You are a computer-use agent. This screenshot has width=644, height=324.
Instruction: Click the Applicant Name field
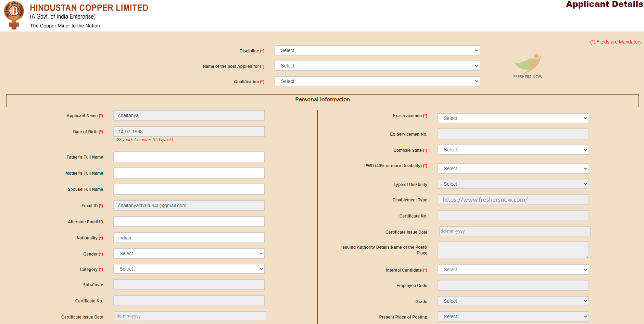189,115
